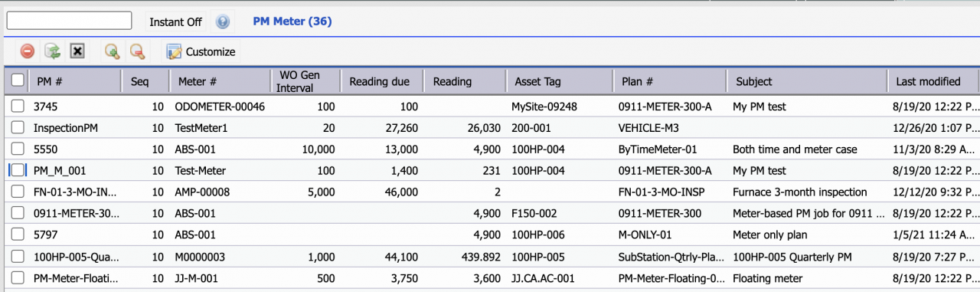Select the InspectionPM row checkbox

pyautogui.click(x=18, y=128)
